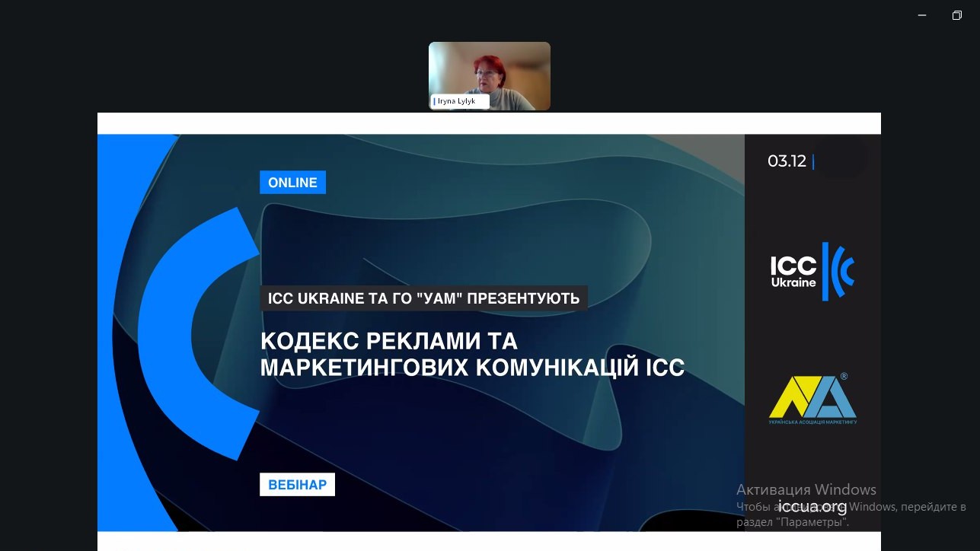This screenshot has width=980, height=551.
Task: Click 'УКРАЇНСЬКА АСОЦІАЦІЯ МАРКЕТИНГУ' caption under logo
Action: (x=812, y=421)
